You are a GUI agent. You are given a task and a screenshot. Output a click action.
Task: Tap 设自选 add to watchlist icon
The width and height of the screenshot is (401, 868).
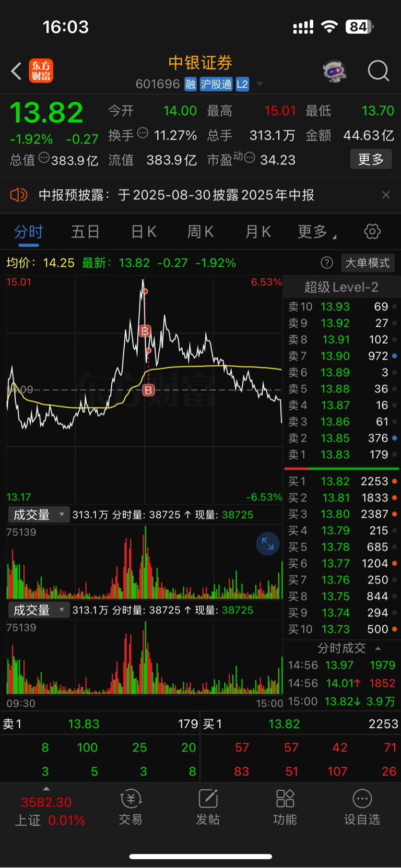pos(362,807)
